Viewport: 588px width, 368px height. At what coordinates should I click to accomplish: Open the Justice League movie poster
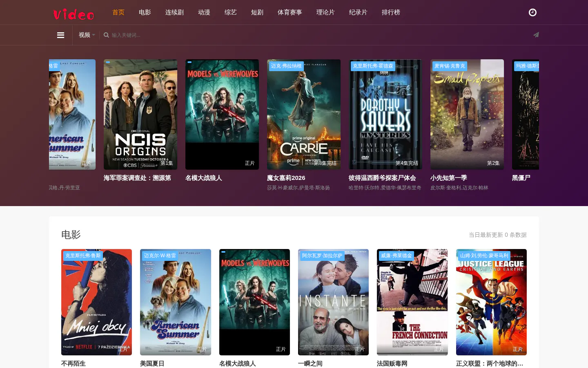(x=491, y=302)
